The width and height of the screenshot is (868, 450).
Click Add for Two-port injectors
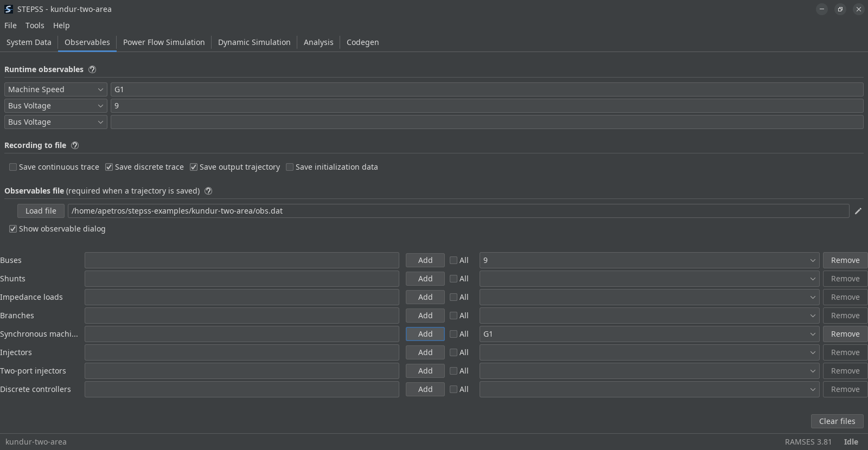[x=425, y=371]
